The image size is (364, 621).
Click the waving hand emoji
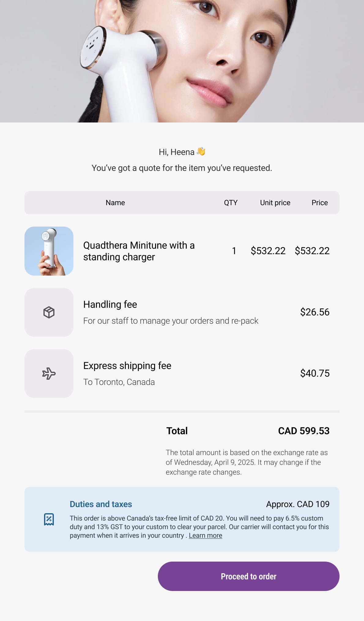(201, 152)
